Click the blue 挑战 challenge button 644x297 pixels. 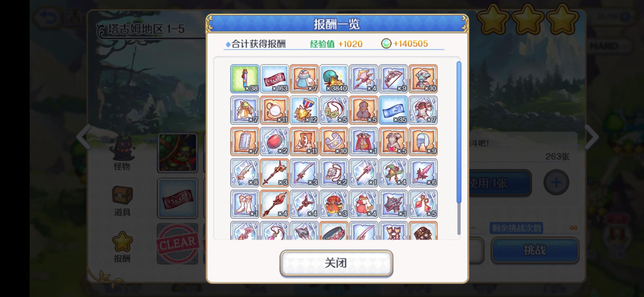[535, 250]
